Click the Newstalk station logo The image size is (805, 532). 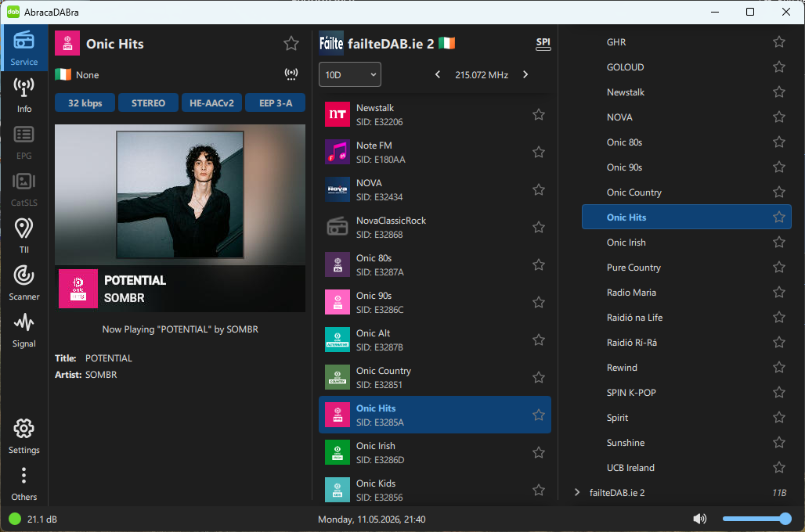(338, 114)
